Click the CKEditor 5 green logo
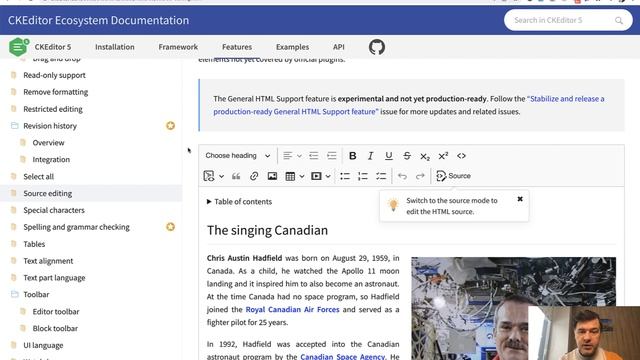Viewport: 640px width, 360px height. click(x=18, y=47)
